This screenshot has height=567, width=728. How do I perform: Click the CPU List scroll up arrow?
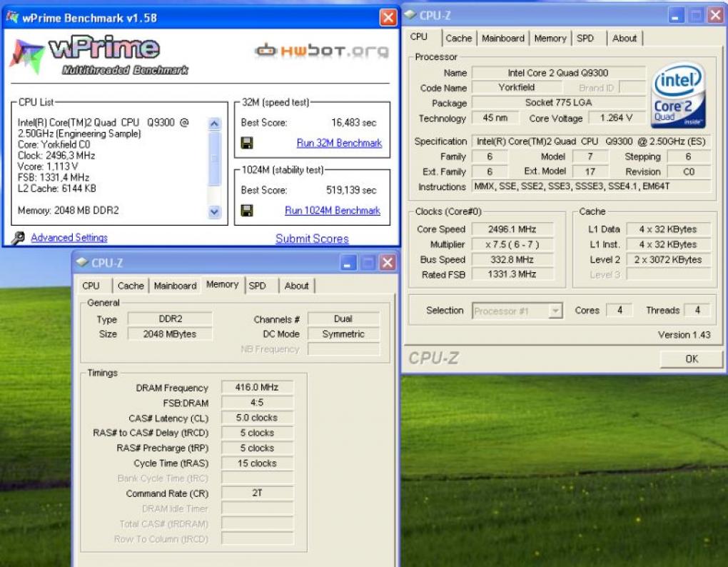(214, 124)
